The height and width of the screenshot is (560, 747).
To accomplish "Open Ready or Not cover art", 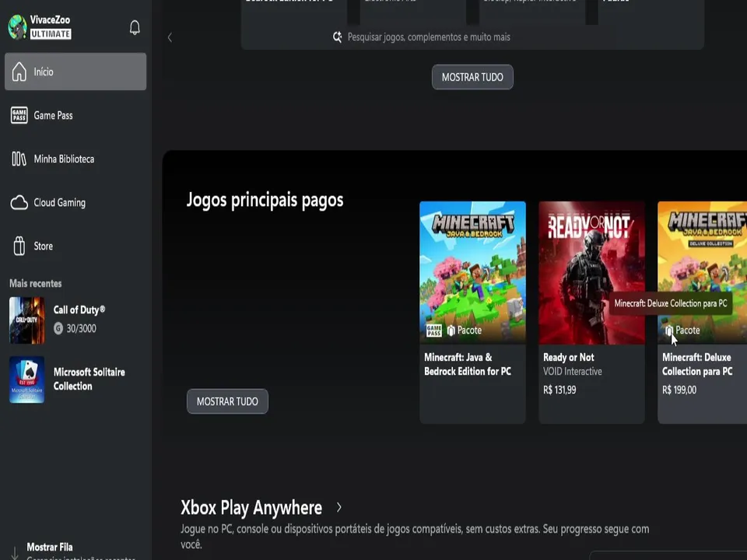I will 591,272.
